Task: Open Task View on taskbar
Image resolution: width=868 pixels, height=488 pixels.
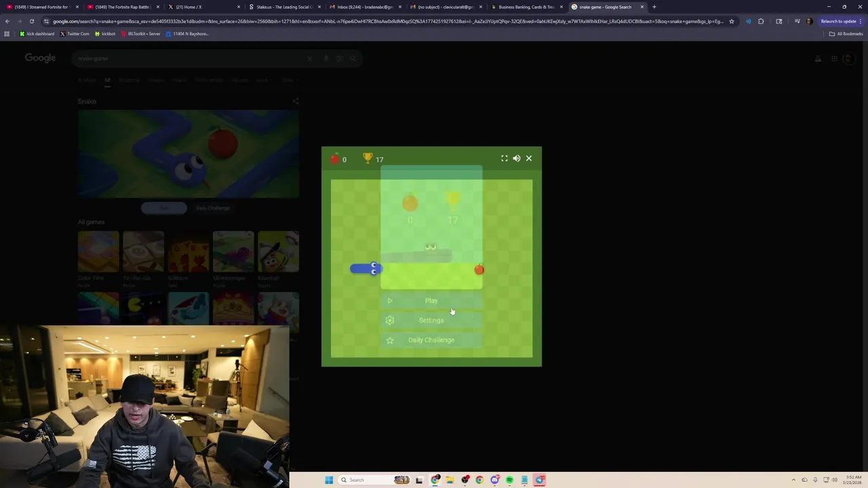Action: pyautogui.click(x=419, y=480)
